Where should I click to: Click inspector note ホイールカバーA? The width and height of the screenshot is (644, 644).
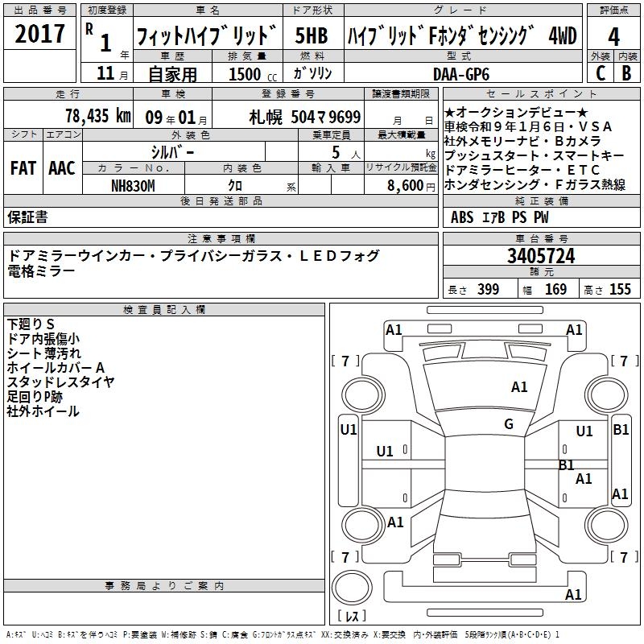[56, 368]
